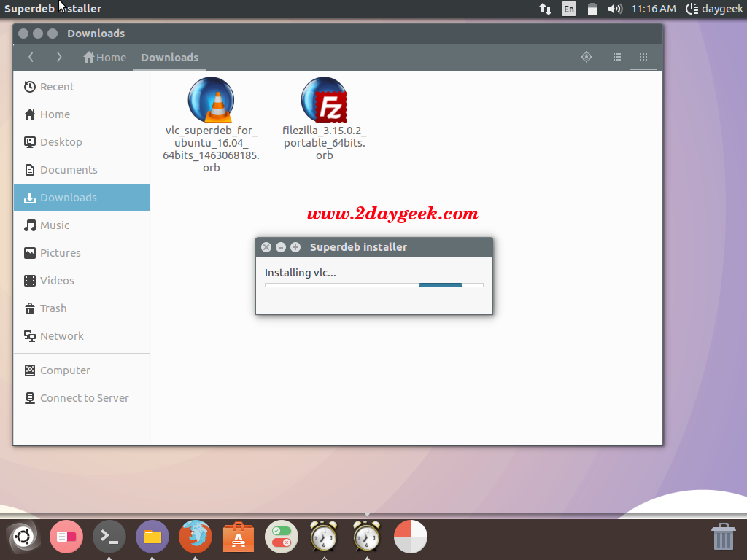This screenshot has height=560, width=747.
Task: Click the Superdeb installer dialog title bar
Action: (374, 247)
